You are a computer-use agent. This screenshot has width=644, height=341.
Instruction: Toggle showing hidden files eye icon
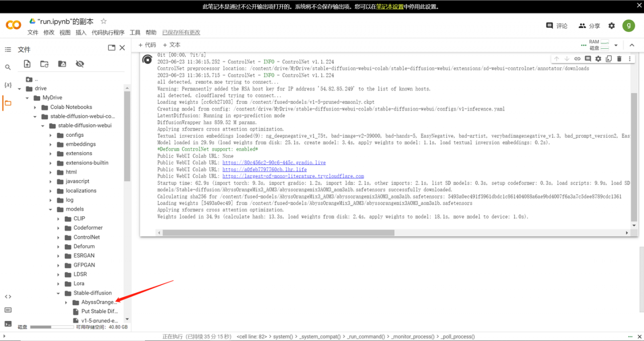(x=79, y=64)
